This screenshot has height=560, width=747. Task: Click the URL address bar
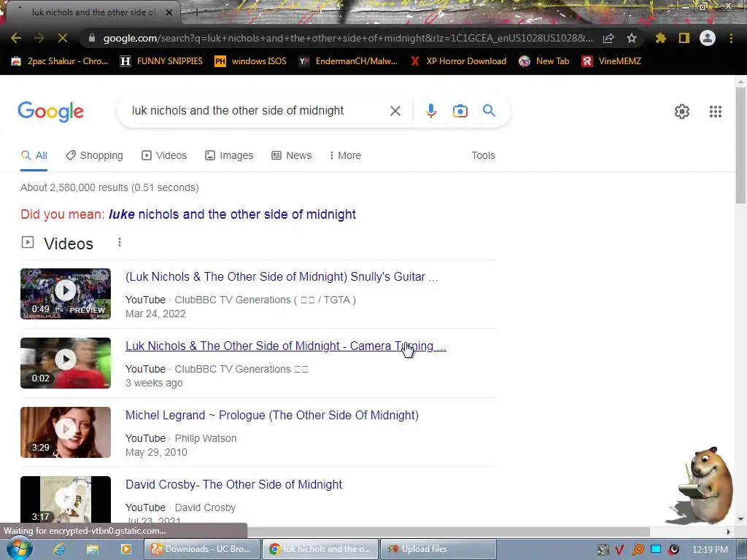point(348,38)
